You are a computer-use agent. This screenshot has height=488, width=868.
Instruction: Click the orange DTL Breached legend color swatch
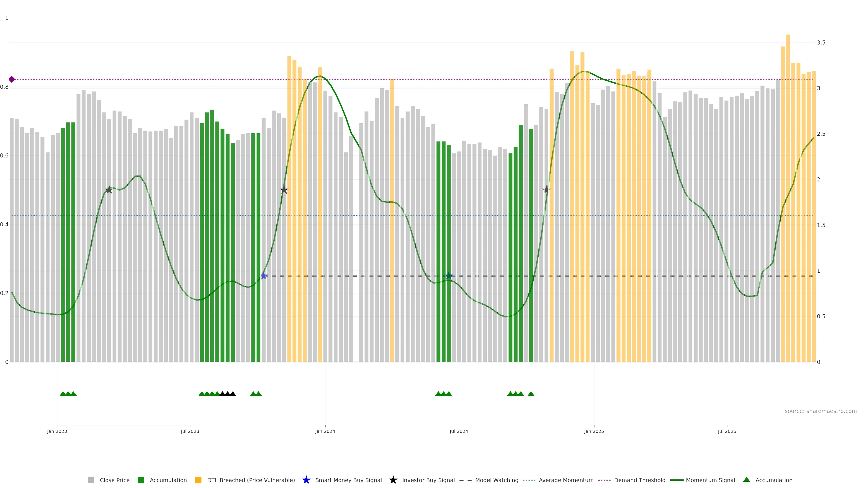(198, 480)
